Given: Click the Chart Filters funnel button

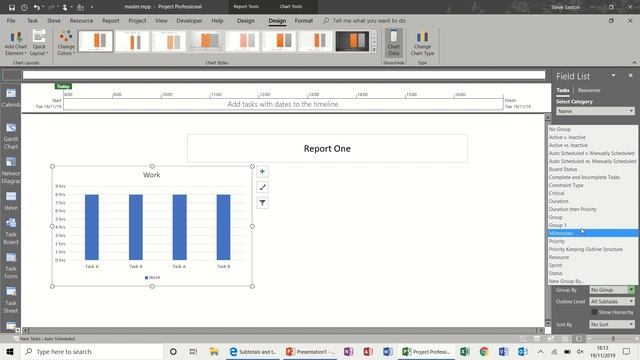Looking at the screenshot, I should click(262, 203).
